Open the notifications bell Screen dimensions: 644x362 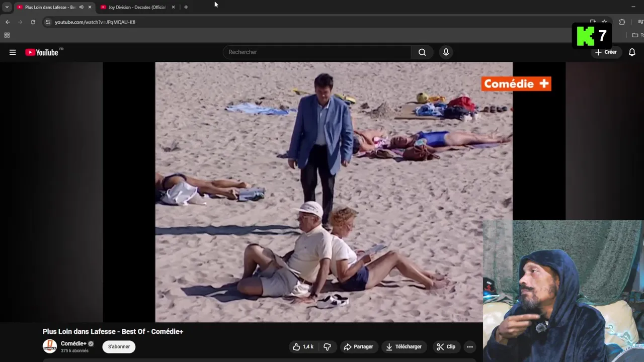(632, 52)
